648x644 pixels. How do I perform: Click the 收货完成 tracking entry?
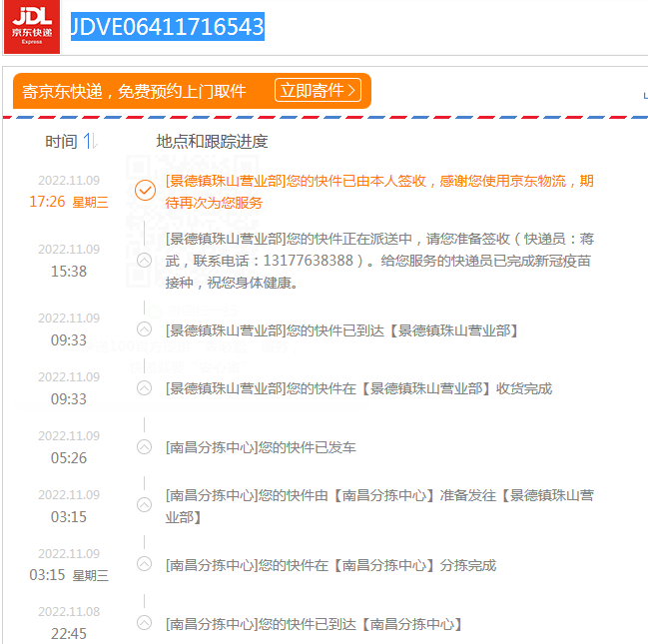click(358, 389)
